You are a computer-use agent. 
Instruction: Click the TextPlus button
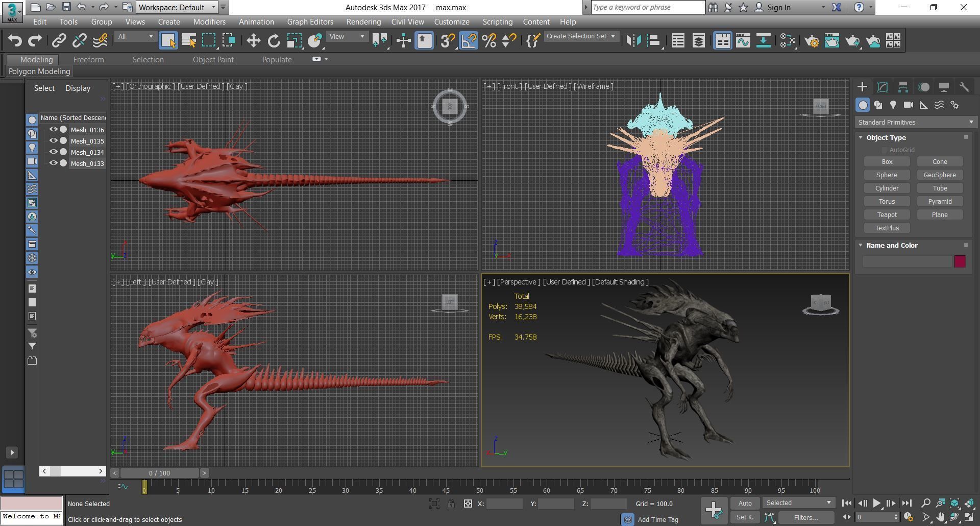887,228
